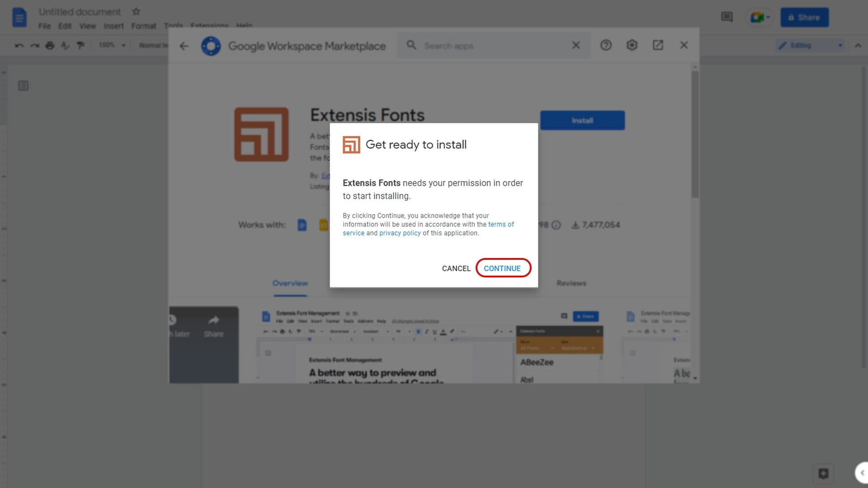Click the Google Workspace Marketplace logo
Image resolution: width=868 pixels, height=488 pixels.
[211, 46]
